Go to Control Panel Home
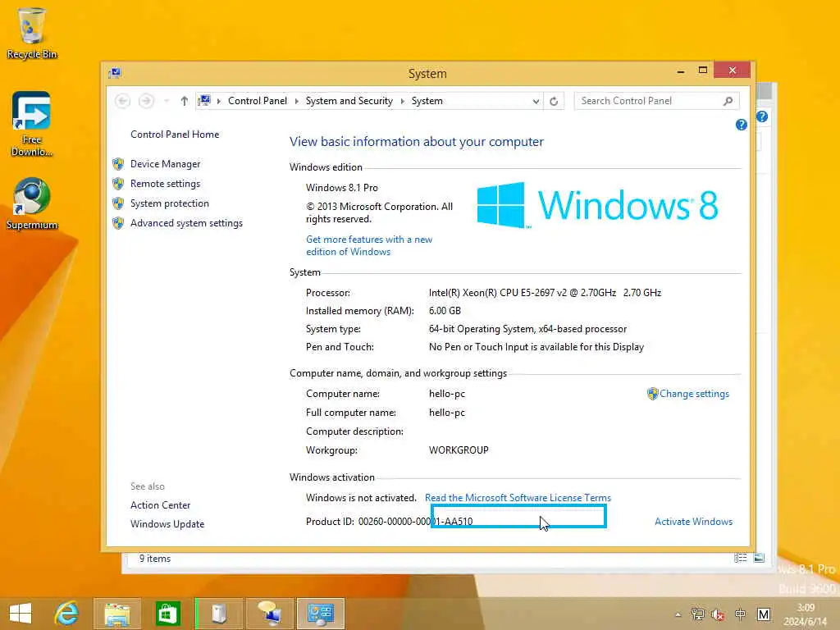The height and width of the screenshot is (630, 840). [x=175, y=135]
